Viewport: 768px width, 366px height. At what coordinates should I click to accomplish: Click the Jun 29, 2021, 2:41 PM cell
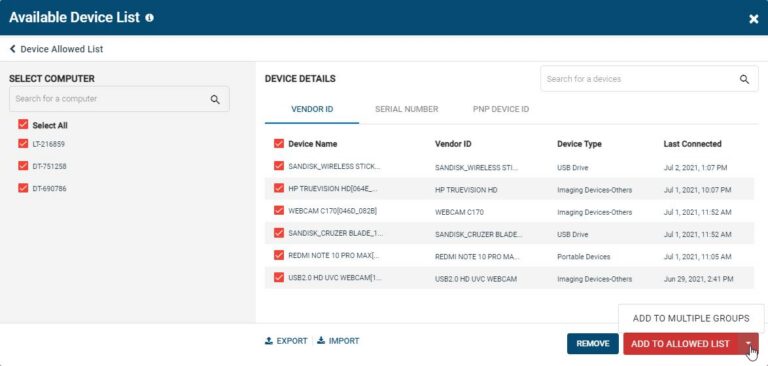pyautogui.click(x=698, y=279)
